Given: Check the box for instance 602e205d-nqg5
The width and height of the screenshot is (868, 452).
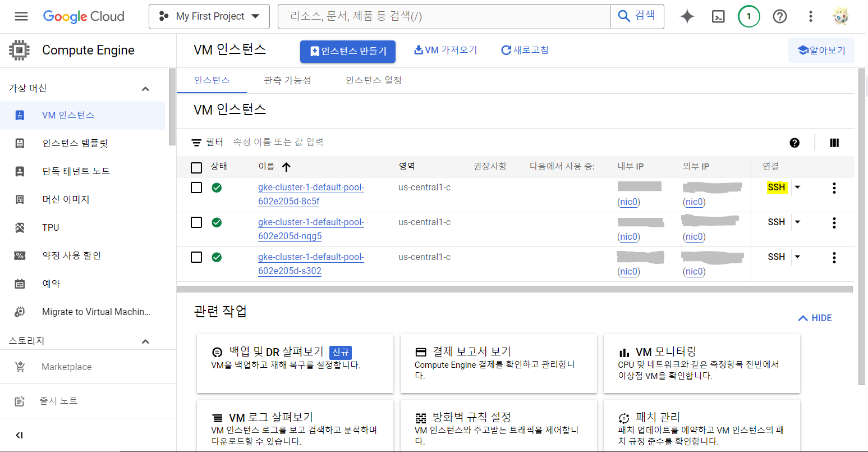Looking at the screenshot, I should [x=196, y=222].
